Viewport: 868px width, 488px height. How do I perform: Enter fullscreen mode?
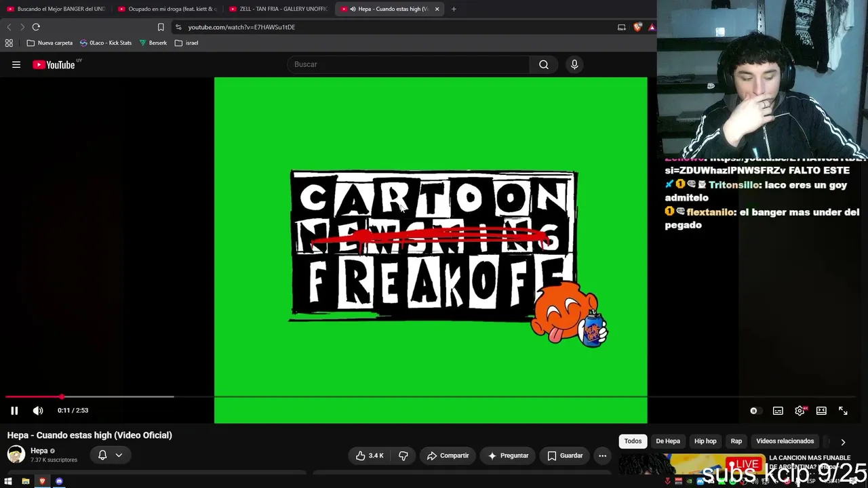843,411
